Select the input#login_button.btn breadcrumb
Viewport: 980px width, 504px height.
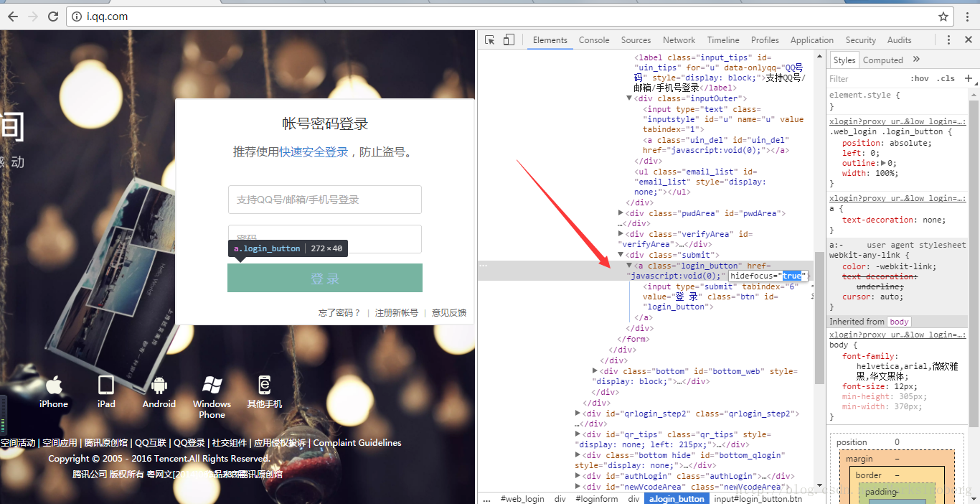tap(758, 498)
